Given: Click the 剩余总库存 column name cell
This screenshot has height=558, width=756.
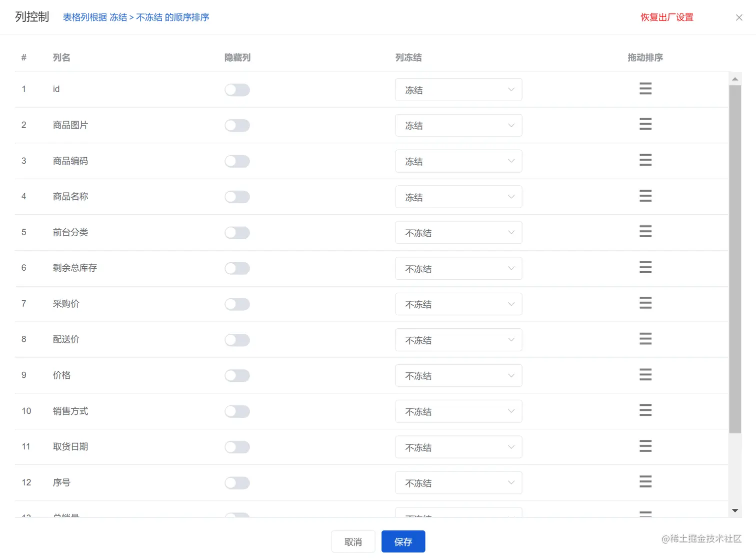Looking at the screenshot, I should tap(75, 268).
